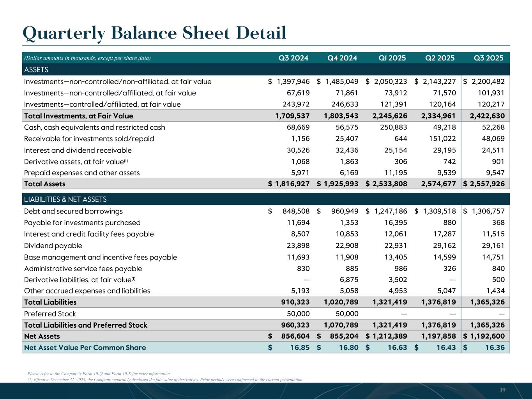Click the Form 10-Q and 10-K footnote text

click(x=99, y=374)
